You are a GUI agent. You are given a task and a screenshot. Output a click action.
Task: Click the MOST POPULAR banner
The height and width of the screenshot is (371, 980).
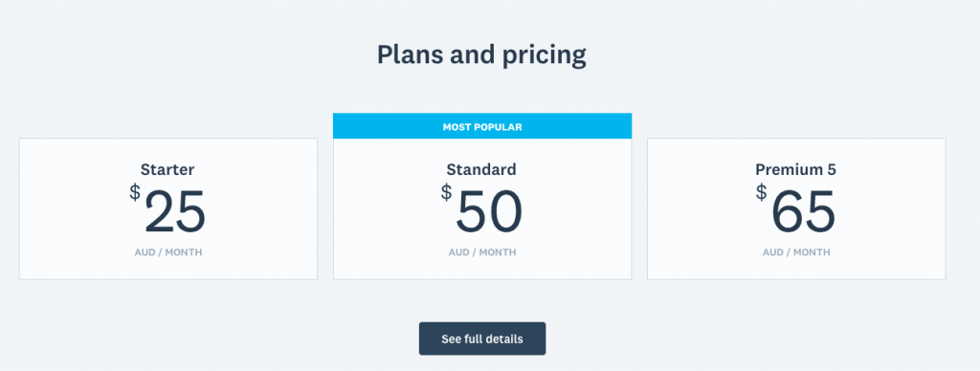(x=482, y=126)
